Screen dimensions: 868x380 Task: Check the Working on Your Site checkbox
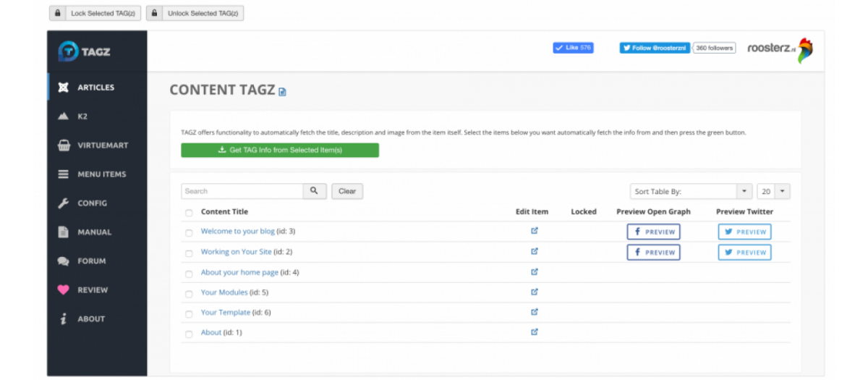(189, 253)
